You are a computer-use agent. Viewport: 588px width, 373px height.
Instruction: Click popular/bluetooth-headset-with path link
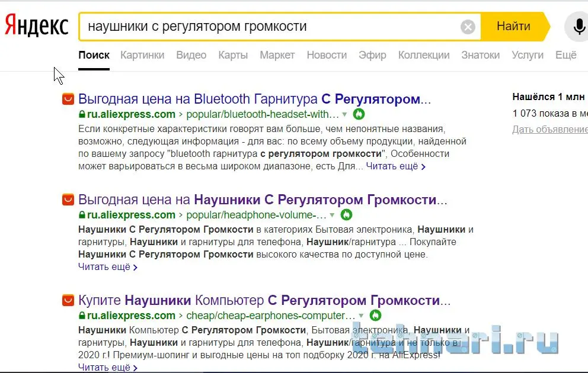(263, 114)
